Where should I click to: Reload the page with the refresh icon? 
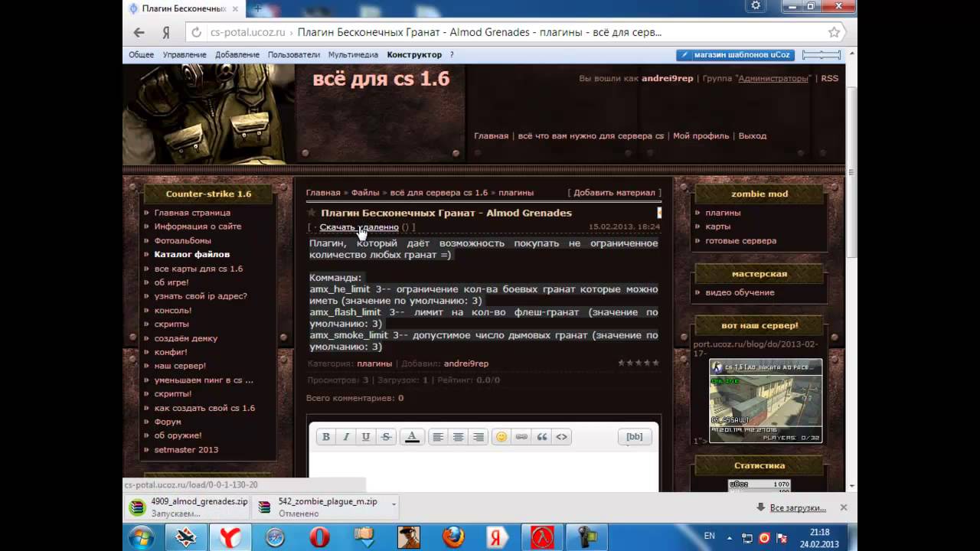[197, 33]
